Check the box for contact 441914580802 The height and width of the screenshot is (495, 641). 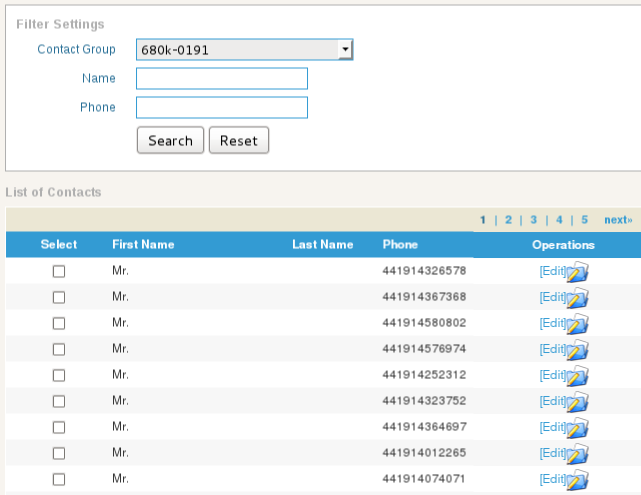tap(59, 323)
